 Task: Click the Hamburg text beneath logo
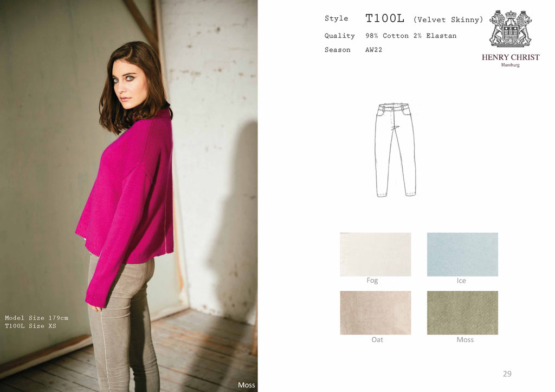point(511,65)
